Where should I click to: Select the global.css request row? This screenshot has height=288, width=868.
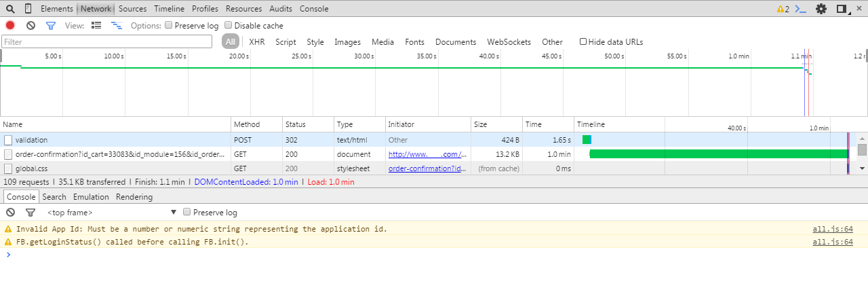point(429,168)
